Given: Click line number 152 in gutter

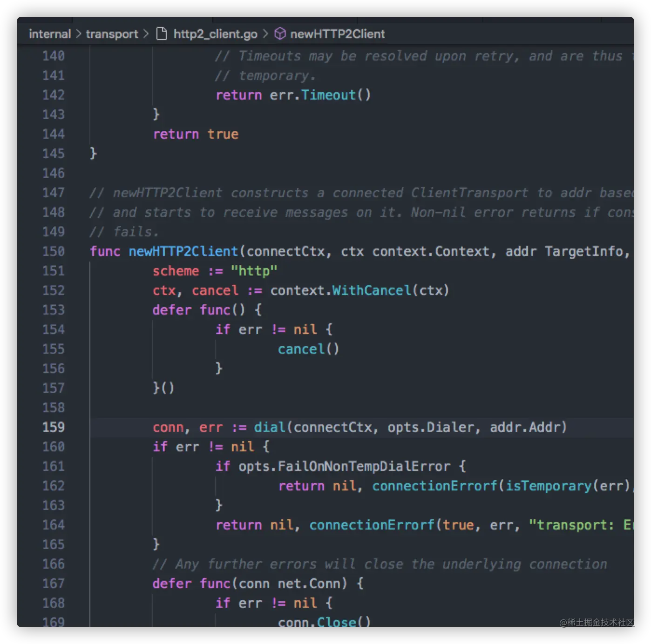Looking at the screenshot, I should click(54, 290).
